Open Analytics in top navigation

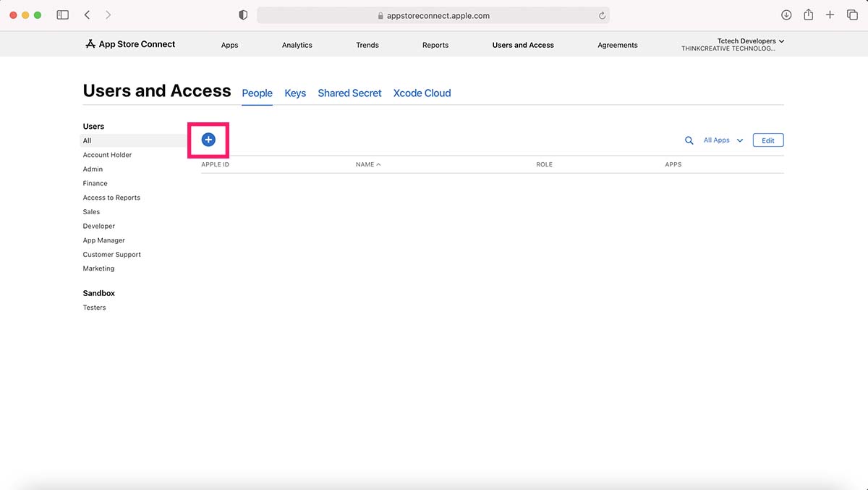click(297, 45)
